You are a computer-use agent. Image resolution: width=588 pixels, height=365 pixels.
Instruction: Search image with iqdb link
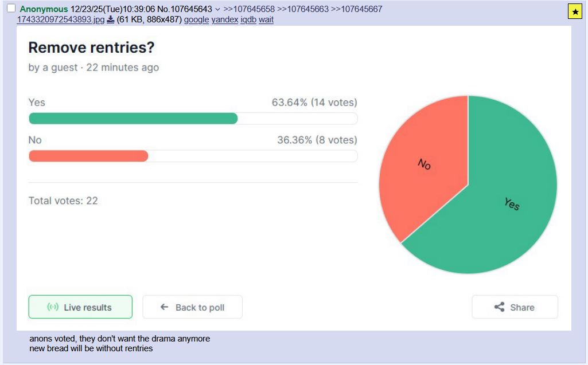click(x=248, y=19)
